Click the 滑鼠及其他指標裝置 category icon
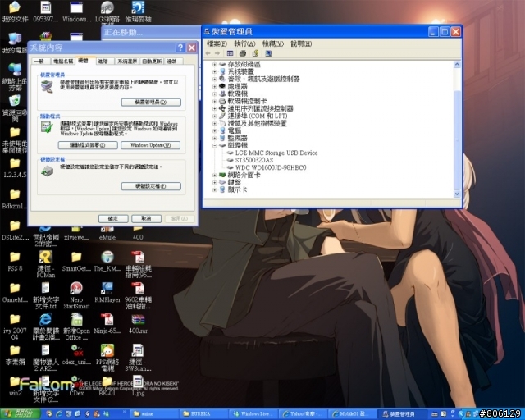 click(x=222, y=123)
